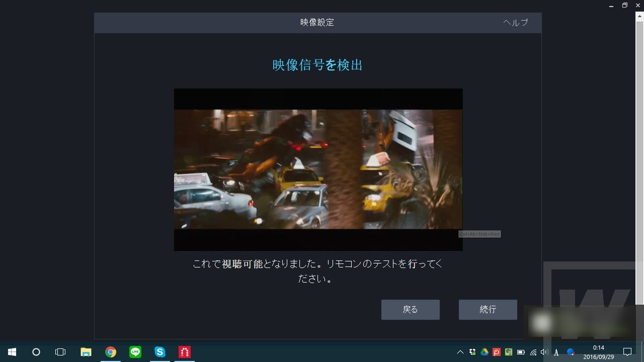This screenshot has height=362, width=644.
Task: Open Task View on the taskbar
Action: tap(60, 352)
